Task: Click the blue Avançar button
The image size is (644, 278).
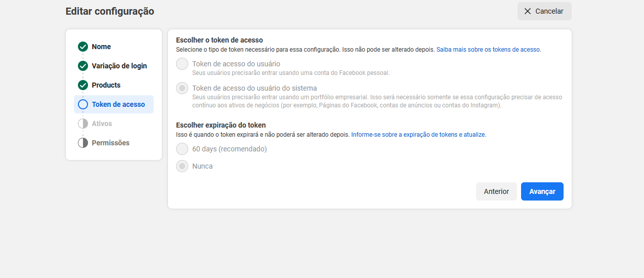Action: (542, 191)
